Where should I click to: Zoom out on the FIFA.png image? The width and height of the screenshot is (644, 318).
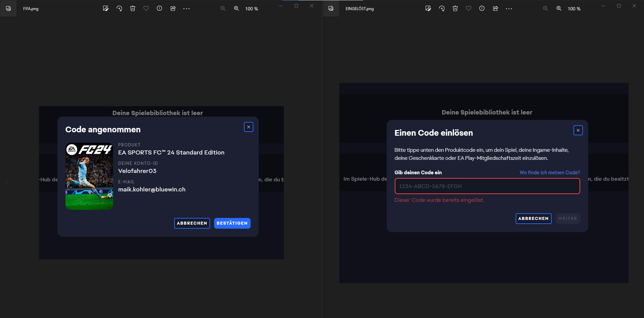click(x=223, y=9)
